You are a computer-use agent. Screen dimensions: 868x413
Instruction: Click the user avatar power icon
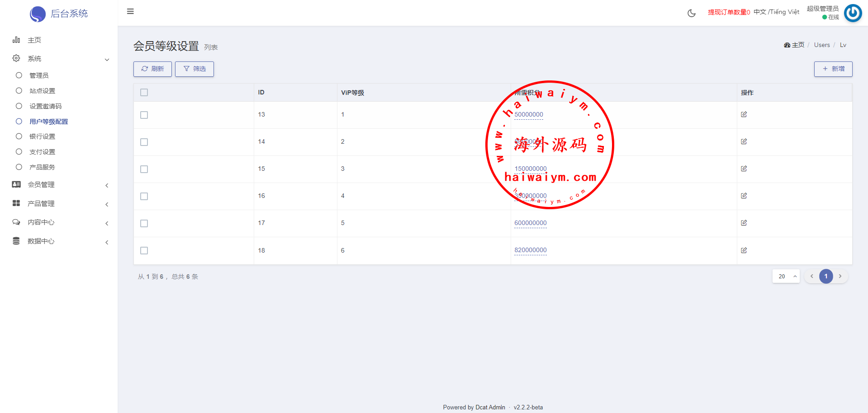(853, 13)
